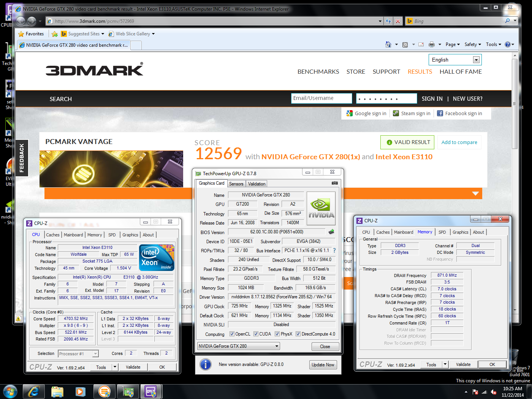Open Tools dropdown arrow in left CPU-Z
532x399 pixels.
pos(115,367)
